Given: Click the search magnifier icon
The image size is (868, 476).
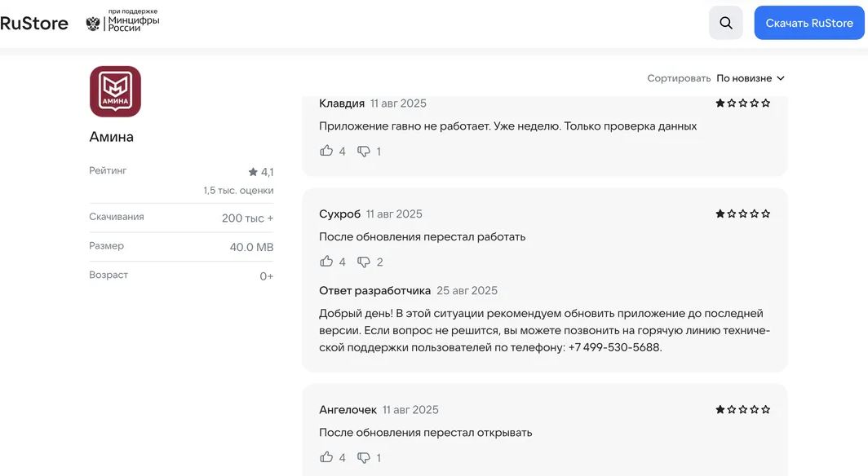Looking at the screenshot, I should tap(725, 23).
